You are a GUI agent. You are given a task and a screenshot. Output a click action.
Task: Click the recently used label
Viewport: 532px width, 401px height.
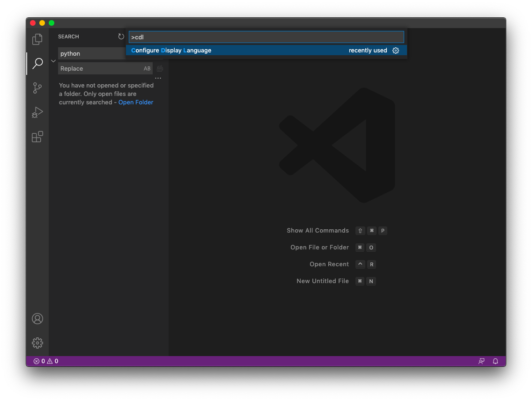pyautogui.click(x=368, y=51)
